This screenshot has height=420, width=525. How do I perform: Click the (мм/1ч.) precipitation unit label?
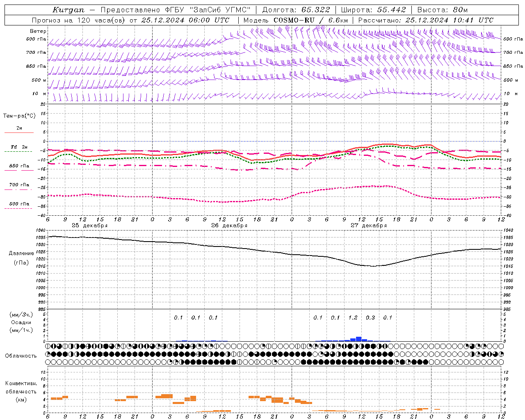point(21,330)
